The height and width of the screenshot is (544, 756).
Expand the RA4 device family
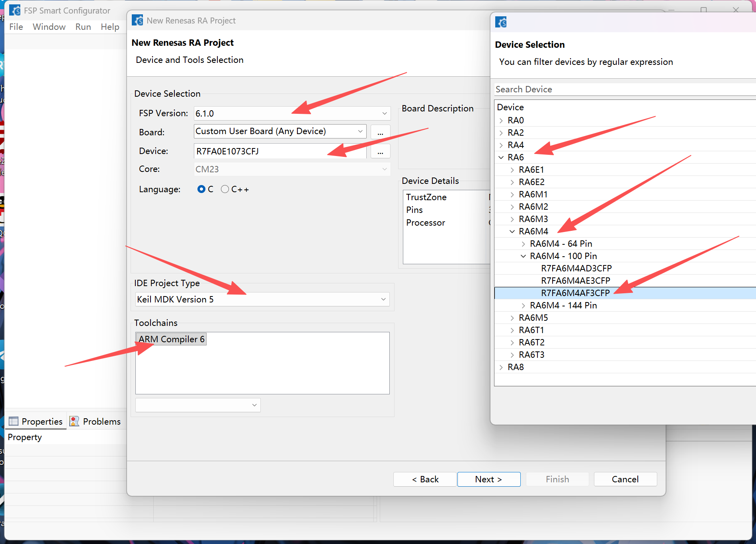click(501, 145)
